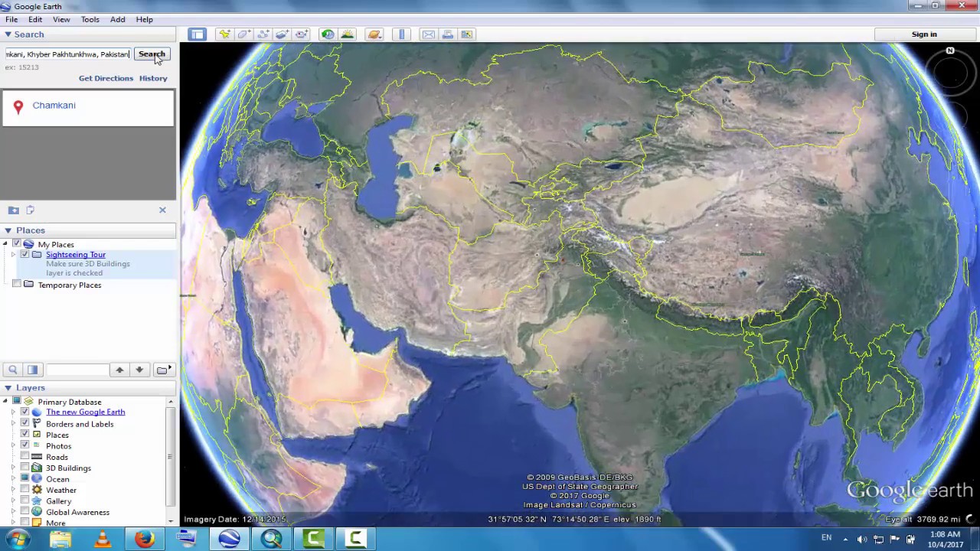Screen dimensions: 980x551
Task: Click the Print toolbar icon
Action: pyautogui.click(x=448, y=34)
